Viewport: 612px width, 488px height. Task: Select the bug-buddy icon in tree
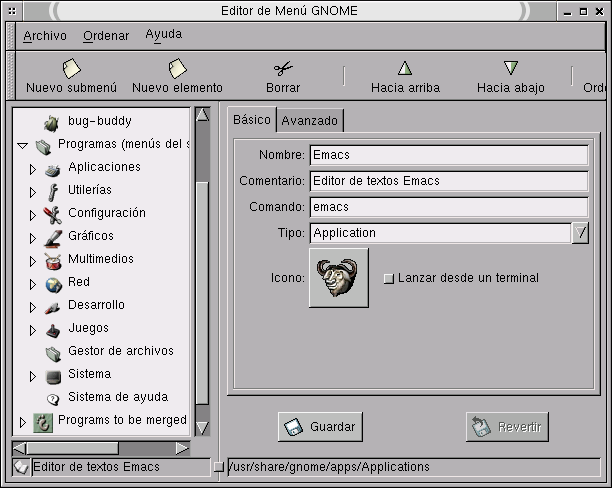(x=52, y=123)
